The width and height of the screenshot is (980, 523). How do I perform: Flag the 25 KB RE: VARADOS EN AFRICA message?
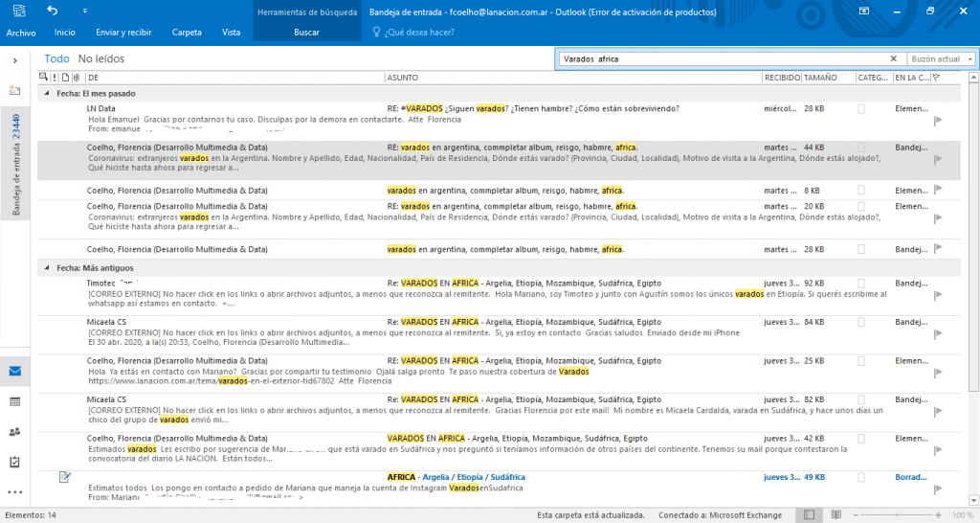(x=938, y=373)
